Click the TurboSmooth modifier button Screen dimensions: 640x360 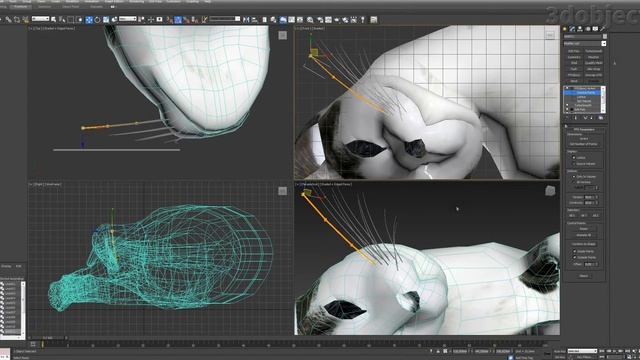pyautogui.click(x=594, y=51)
